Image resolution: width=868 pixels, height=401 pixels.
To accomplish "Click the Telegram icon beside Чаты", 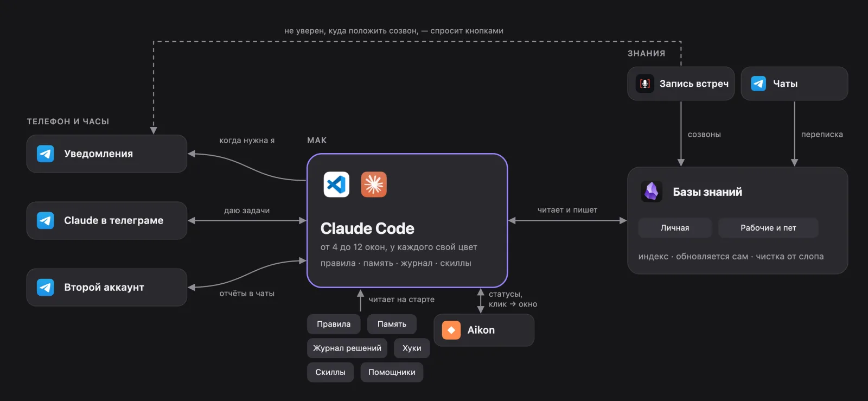I will point(758,84).
